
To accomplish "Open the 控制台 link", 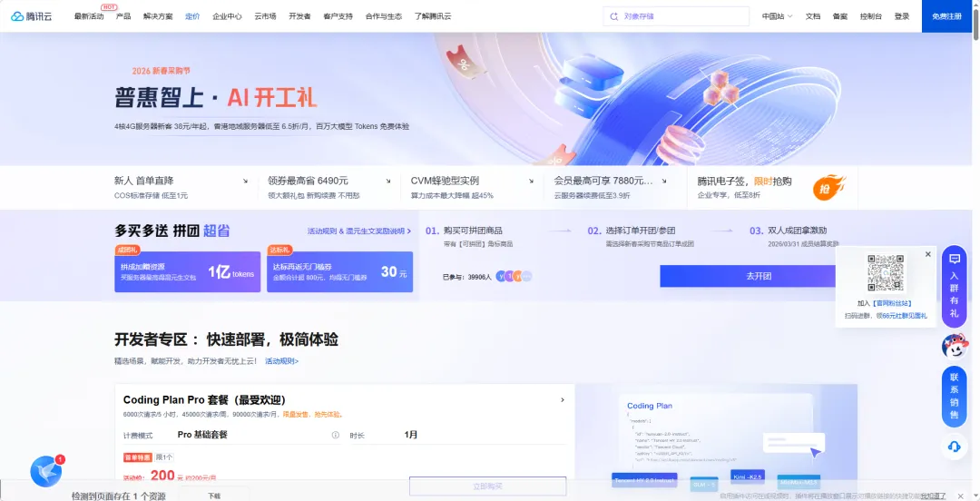I will click(870, 16).
